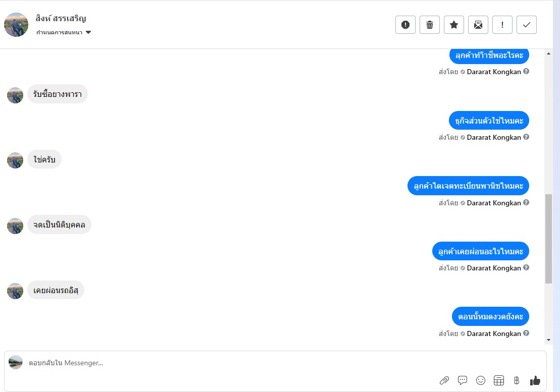Expand the กำหนดการสนทนา dropdown

click(x=60, y=33)
